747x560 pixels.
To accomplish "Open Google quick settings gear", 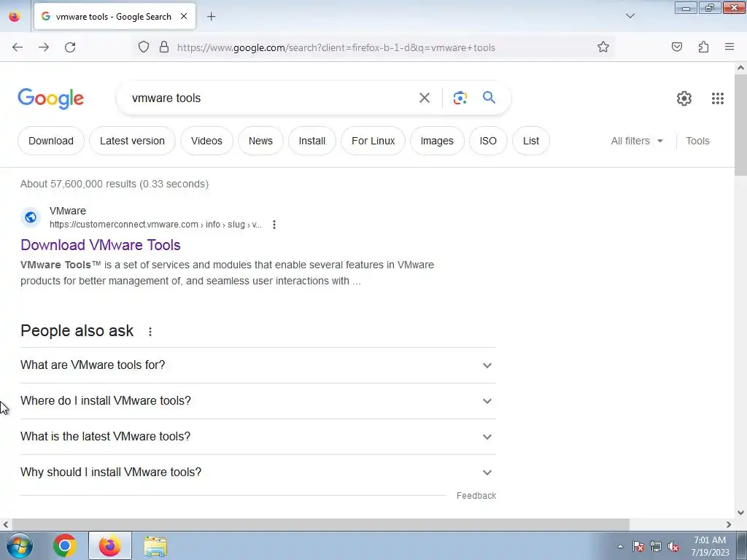I will [x=684, y=98].
